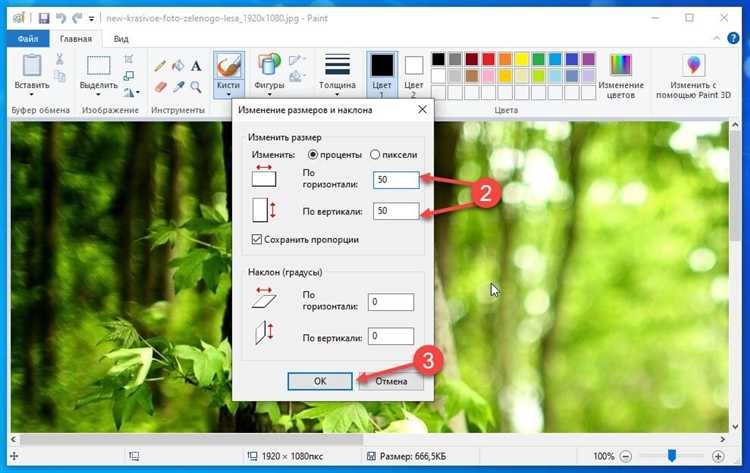This screenshot has height=473, width=750.
Task: Open the Файл menu
Action: 28,38
